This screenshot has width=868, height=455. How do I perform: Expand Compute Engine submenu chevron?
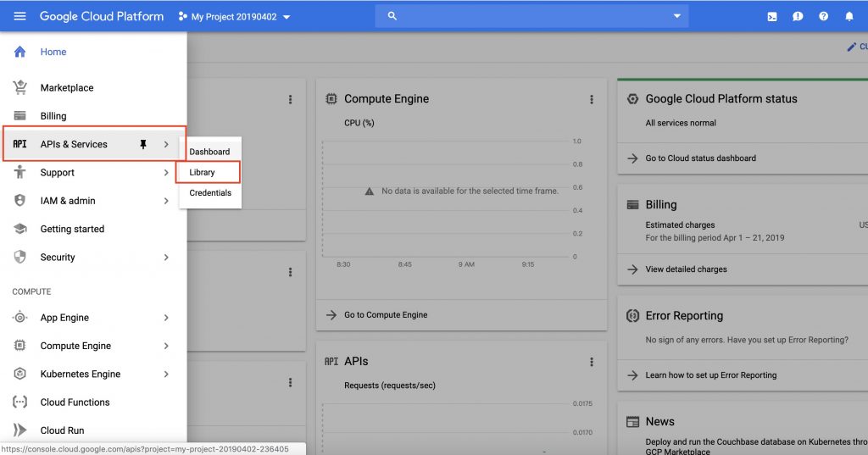click(166, 346)
